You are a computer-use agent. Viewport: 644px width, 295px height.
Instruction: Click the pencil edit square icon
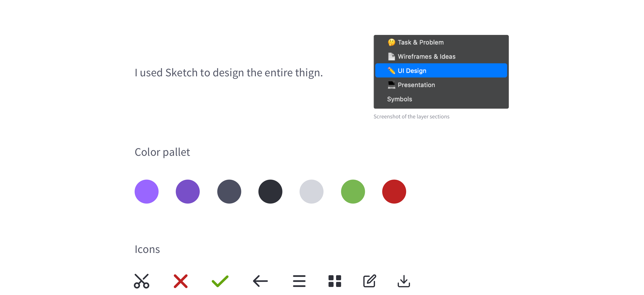[x=369, y=281]
